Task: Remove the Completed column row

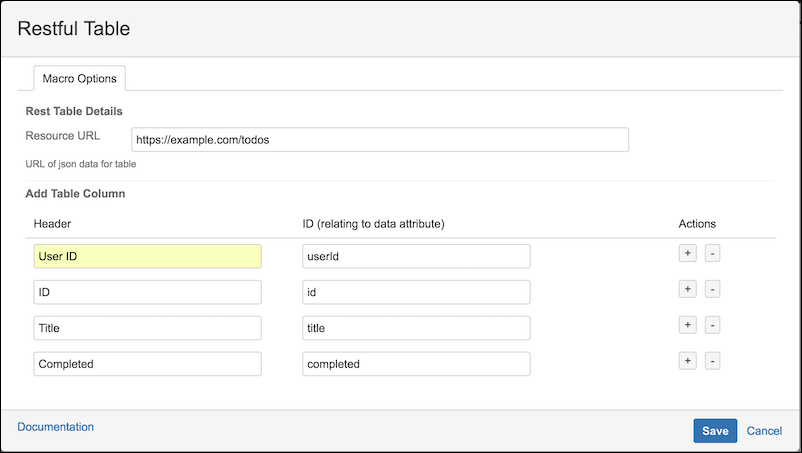Action: 712,361
